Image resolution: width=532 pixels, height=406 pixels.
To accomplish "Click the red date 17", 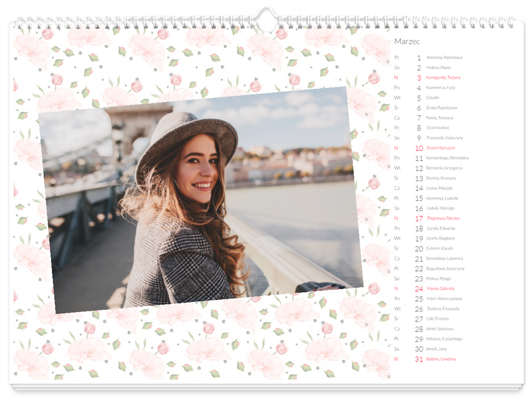I will point(419,219).
